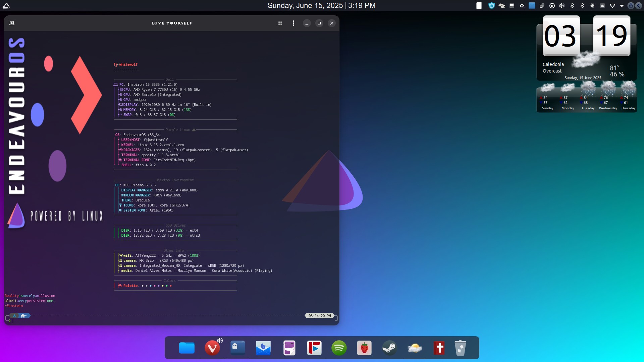Open BlueMail envelope icon in dock
This screenshot has width=644, height=362.
point(263,348)
